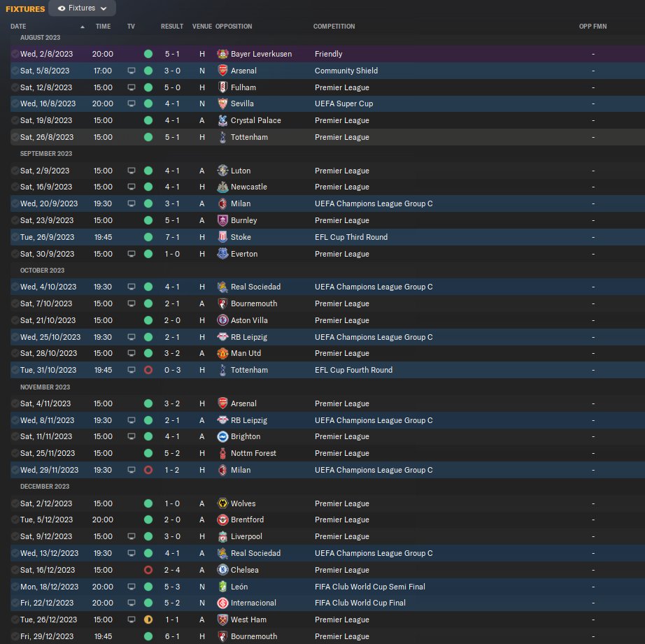645x644 pixels.
Task: Click the OPPOSITION column header
Action: coord(234,27)
